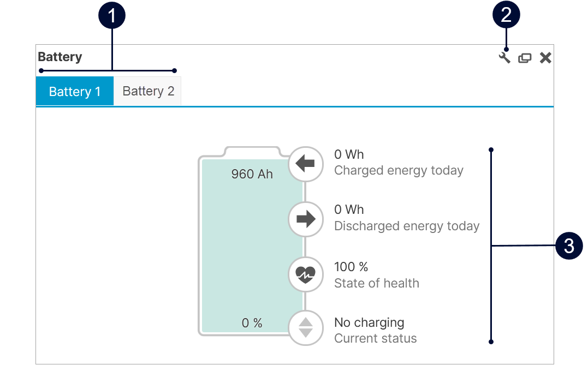Click the "Current status" label
Viewport: 588px width, 371px height.
pyautogui.click(x=376, y=338)
